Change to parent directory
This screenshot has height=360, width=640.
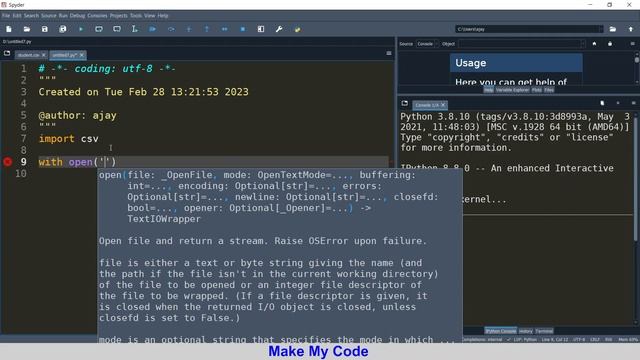[x=631, y=29]
